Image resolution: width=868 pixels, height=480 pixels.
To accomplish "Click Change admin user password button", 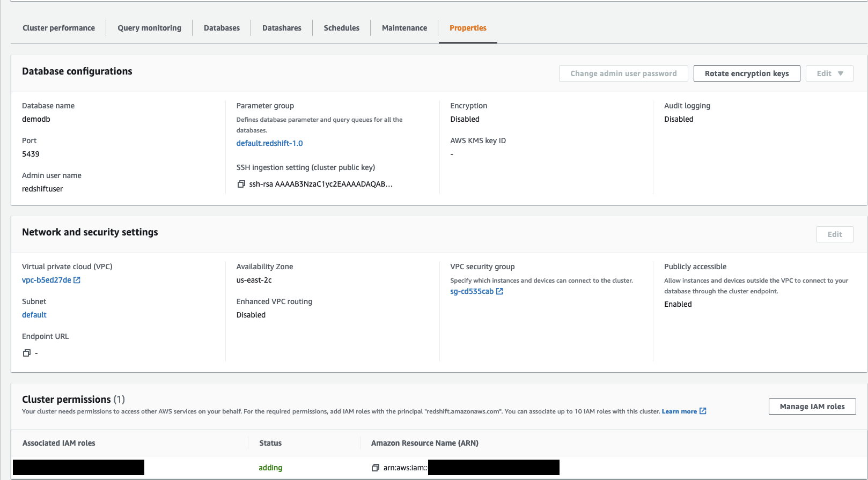I will 623,73.
